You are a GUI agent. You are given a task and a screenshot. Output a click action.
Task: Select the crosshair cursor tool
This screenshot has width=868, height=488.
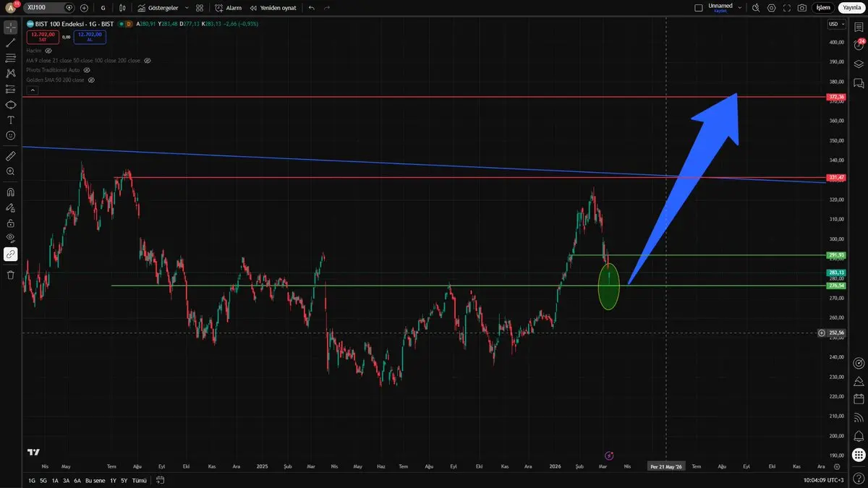tap(11, 27)
